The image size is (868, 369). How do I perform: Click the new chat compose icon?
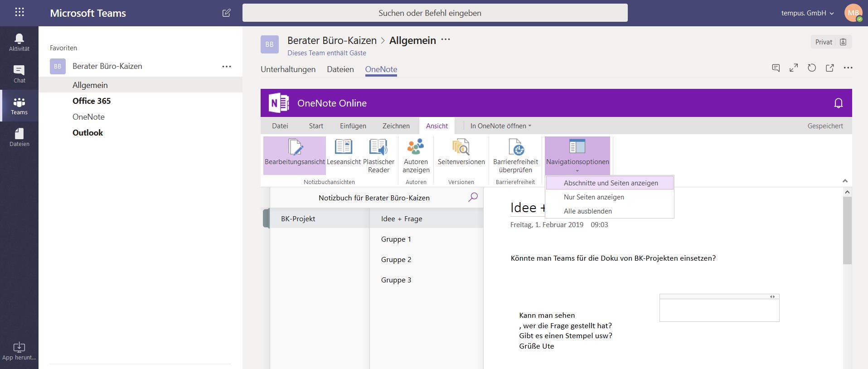tap(227, 13)
